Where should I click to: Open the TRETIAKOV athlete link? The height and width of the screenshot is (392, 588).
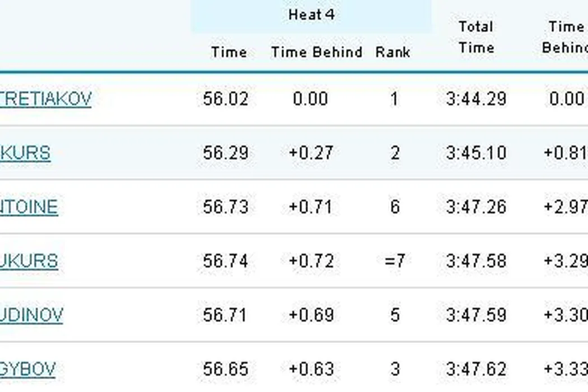click(x=45, y=99)
